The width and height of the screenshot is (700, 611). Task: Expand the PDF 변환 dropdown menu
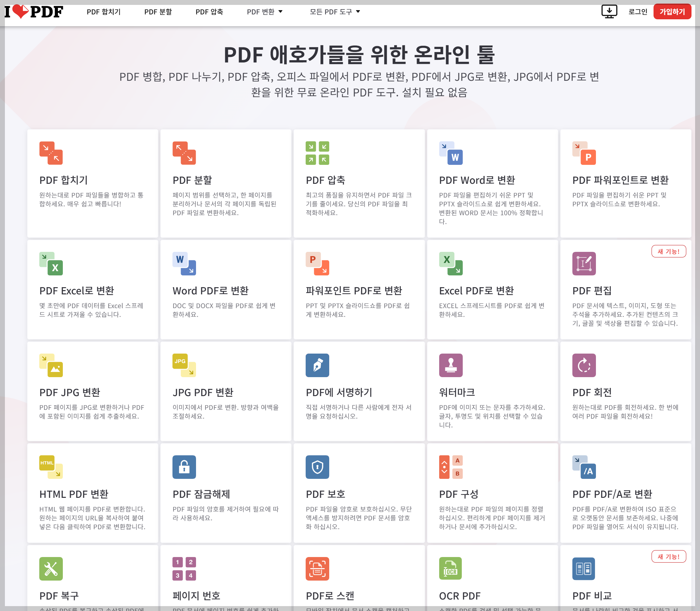[265, 12]
